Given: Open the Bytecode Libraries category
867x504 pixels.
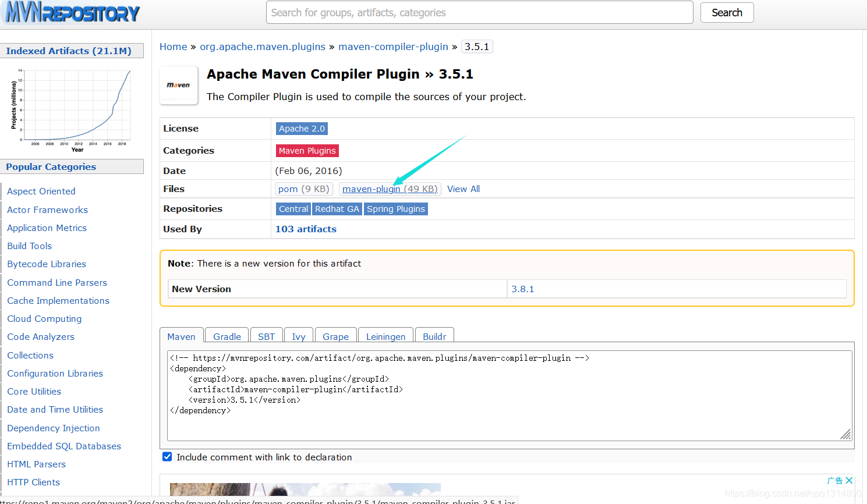Looking at the screenshot, I should 47,264.
